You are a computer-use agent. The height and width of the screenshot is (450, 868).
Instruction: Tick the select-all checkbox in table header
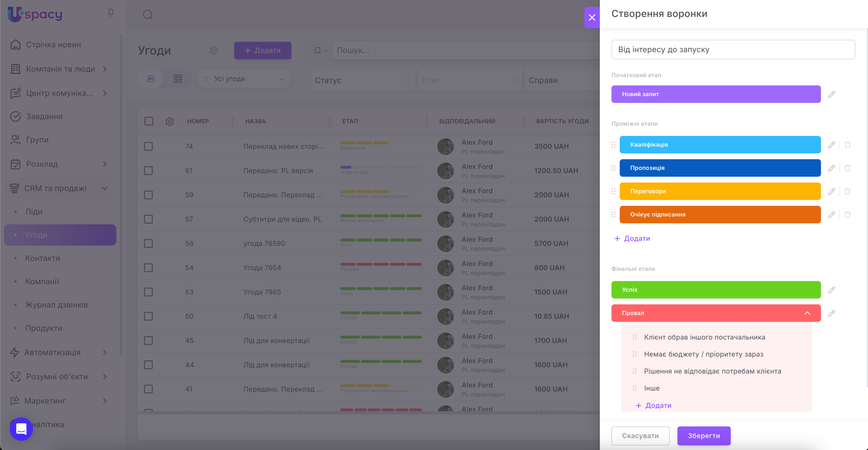click(149, 121)
